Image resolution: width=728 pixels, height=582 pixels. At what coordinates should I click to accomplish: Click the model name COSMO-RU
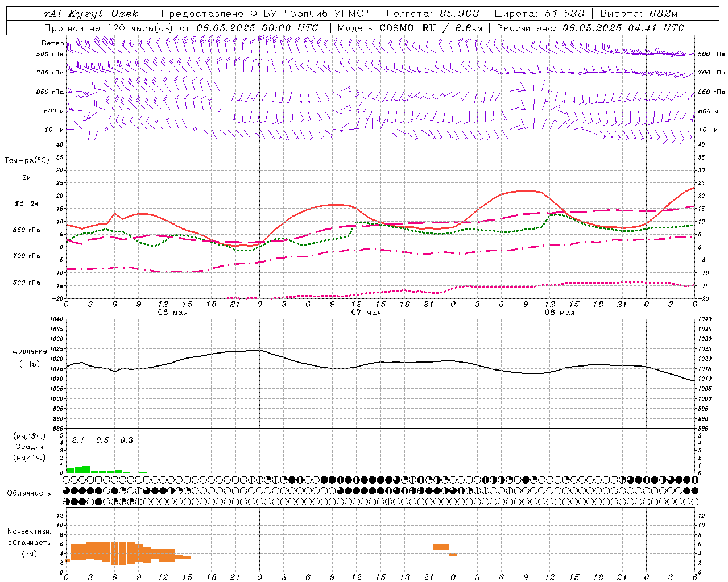(x=408, y=28)
